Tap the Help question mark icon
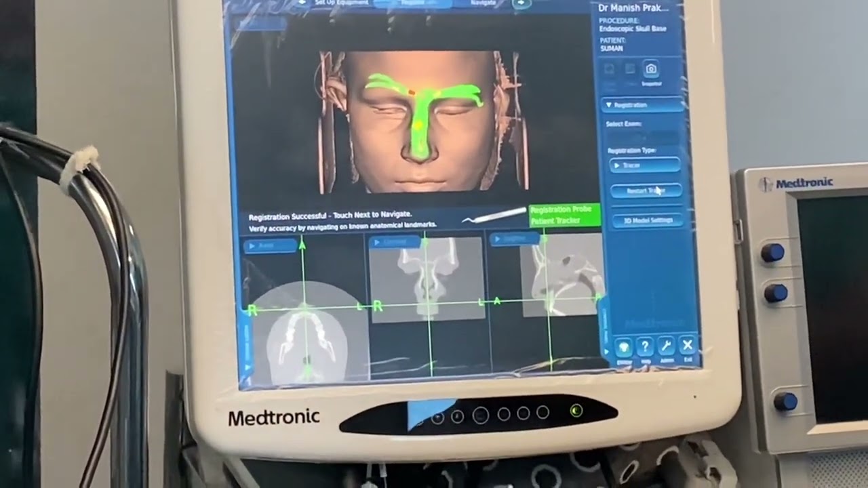 [x=644, y=347]
